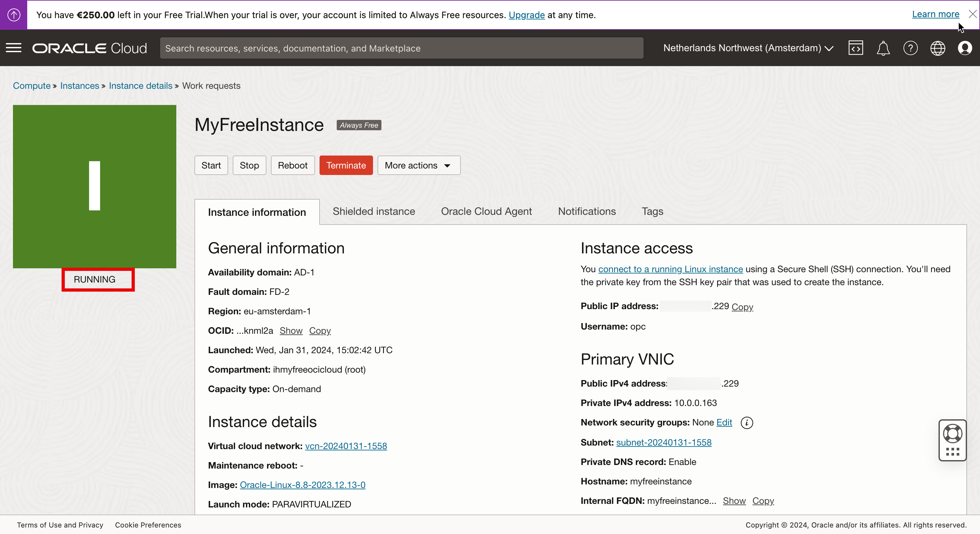This screenshot has height=534, width=980.
Task: Open the vcn-20240131-1558 network link
Action: [346, 446]
